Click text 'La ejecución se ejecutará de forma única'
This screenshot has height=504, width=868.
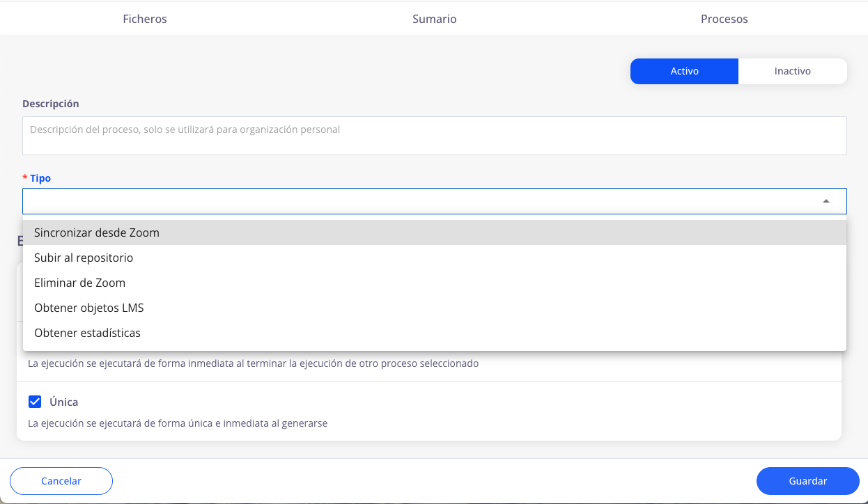click(x=178, y=423)
